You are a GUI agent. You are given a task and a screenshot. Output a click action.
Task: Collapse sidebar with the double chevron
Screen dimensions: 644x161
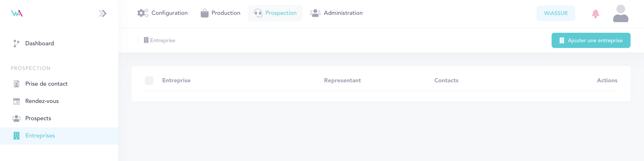(102, 13)
